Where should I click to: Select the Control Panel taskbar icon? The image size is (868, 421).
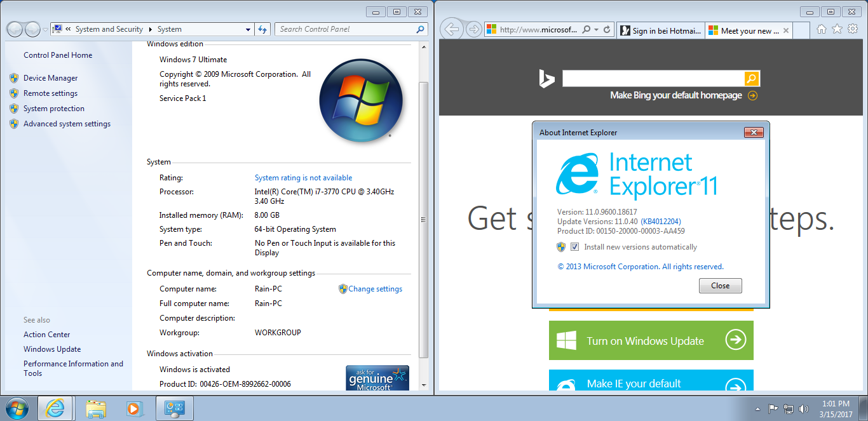click(173, 408)
